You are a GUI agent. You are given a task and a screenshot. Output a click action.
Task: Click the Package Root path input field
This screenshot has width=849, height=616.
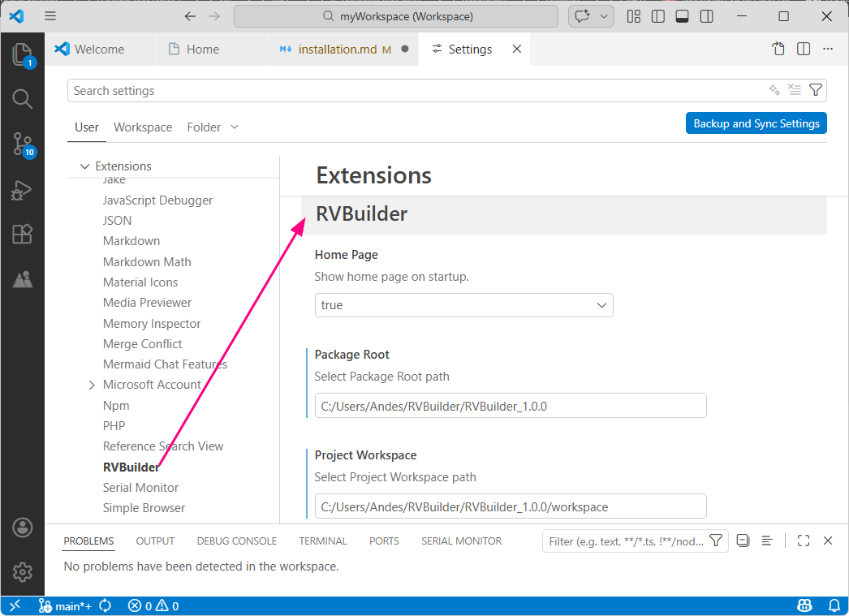[511, 405]
